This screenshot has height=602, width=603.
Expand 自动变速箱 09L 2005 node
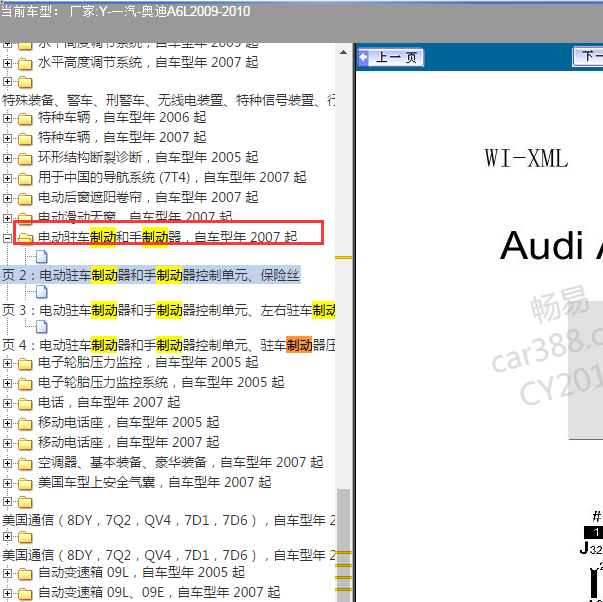click(7, 573)
